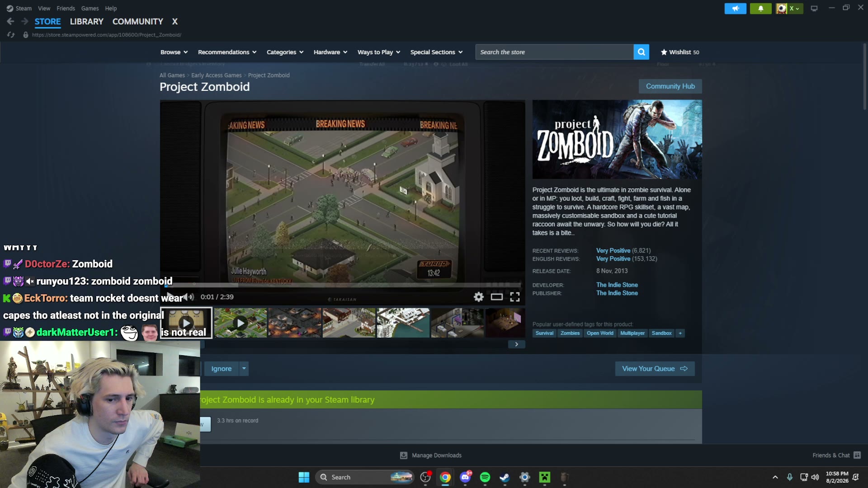Click the store search magnifier button
The image size is (868, 488).
coord(641,52)
